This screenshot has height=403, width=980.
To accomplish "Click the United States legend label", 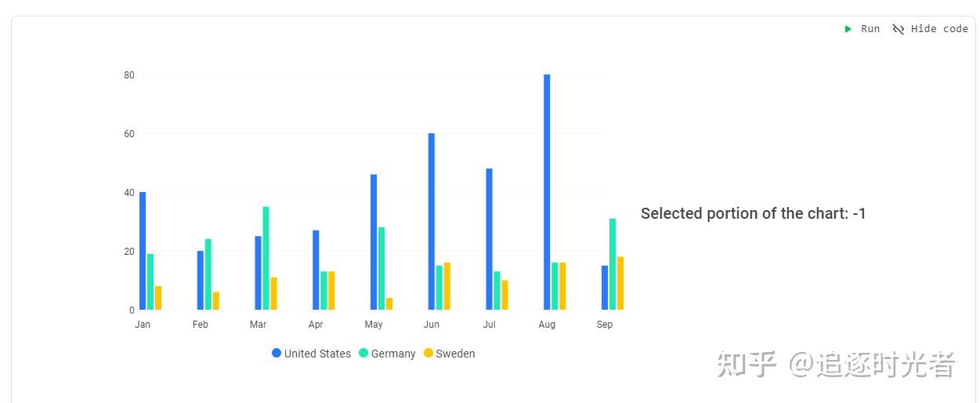I will coord(317,354).
